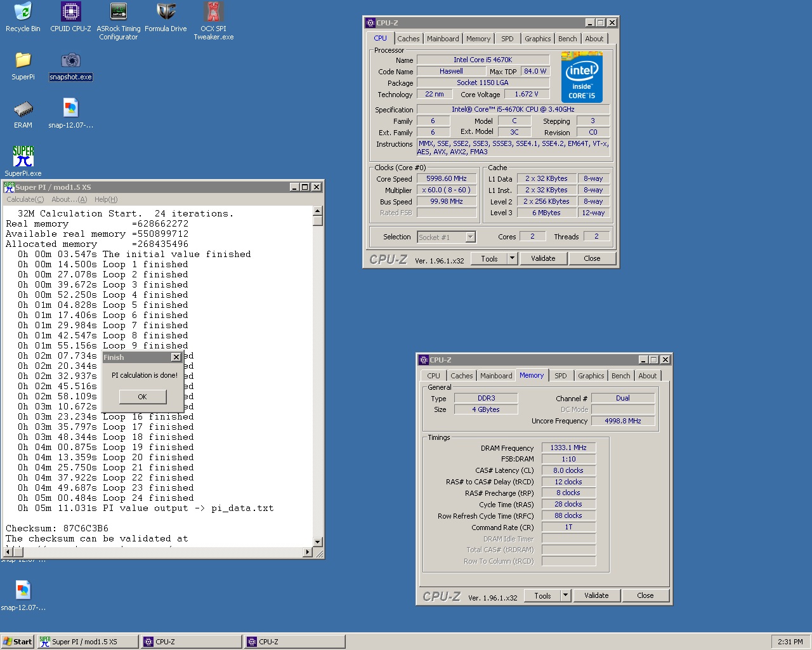Activate first CPU-Z taskbar button
812x650 pixels.
pos(191,642)
